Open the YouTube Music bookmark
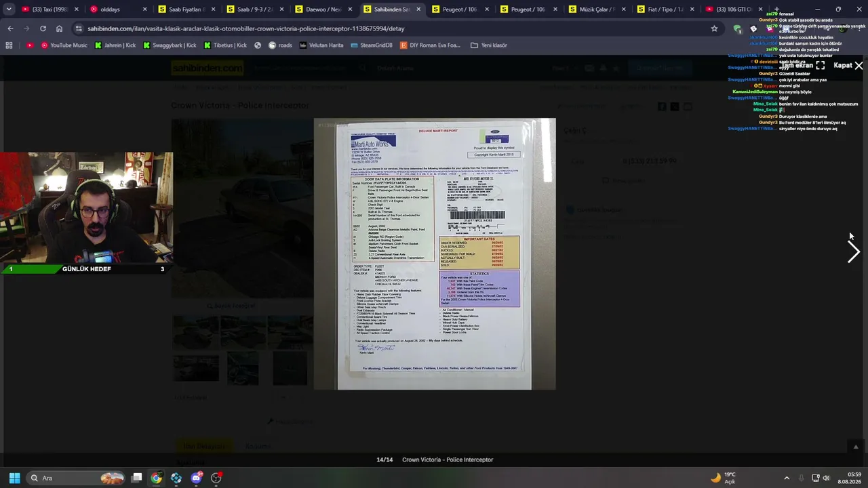 [x=64, y=45]
